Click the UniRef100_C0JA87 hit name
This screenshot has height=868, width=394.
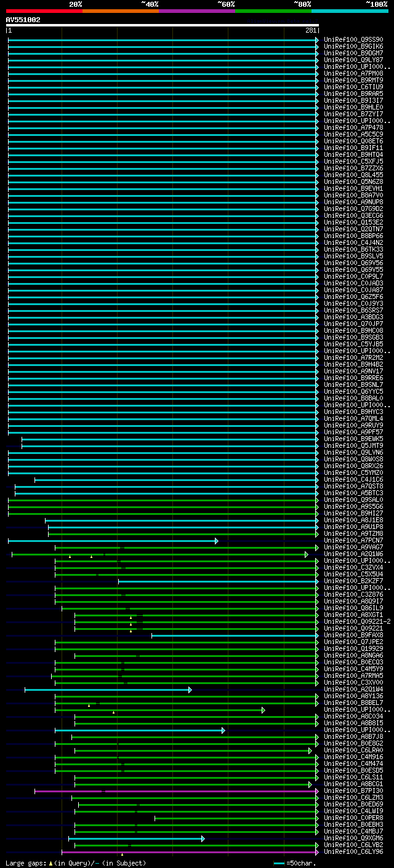coord(353,290)
